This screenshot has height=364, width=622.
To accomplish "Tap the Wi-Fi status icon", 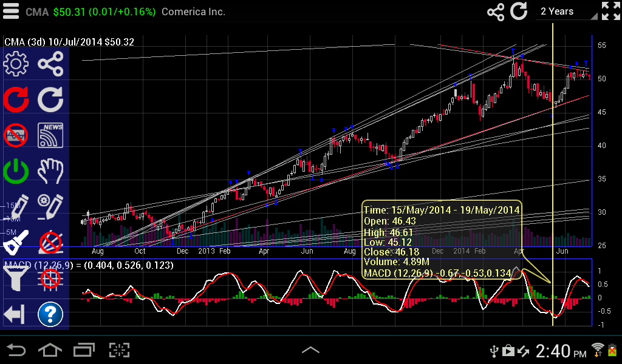I will point(597,350).
